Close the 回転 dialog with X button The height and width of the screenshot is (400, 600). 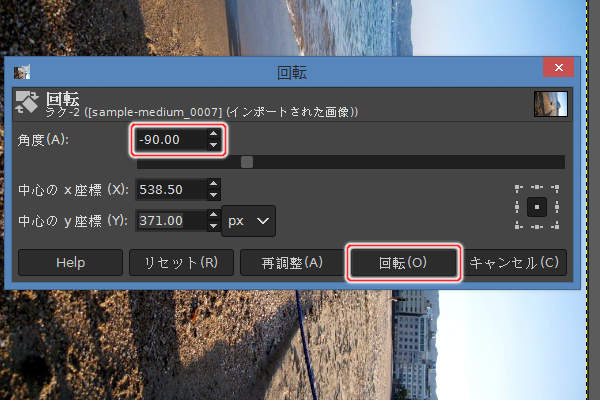coord(558,68)
